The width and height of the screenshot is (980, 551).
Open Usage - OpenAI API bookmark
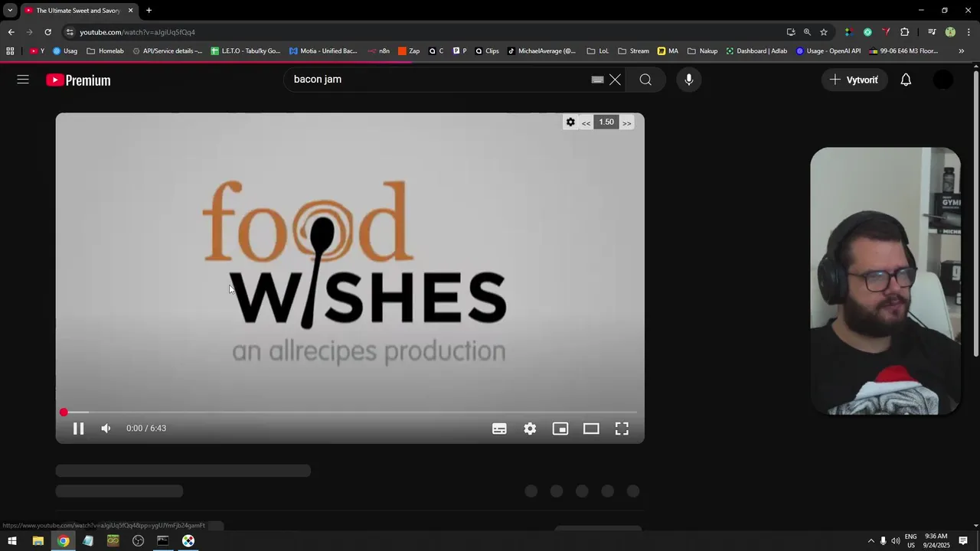point(828,51)
